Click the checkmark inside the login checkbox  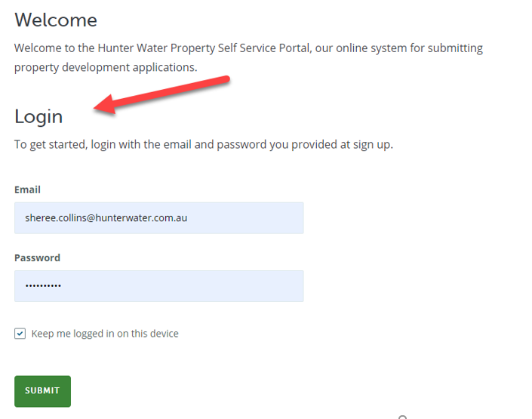click(x=20, y=334)
